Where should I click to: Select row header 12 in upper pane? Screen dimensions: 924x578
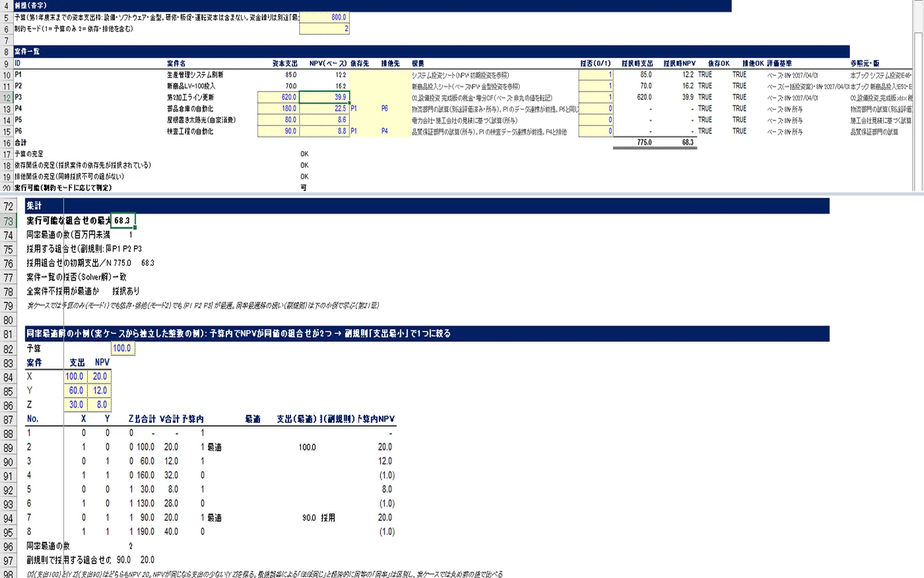[x=6, y=98]
